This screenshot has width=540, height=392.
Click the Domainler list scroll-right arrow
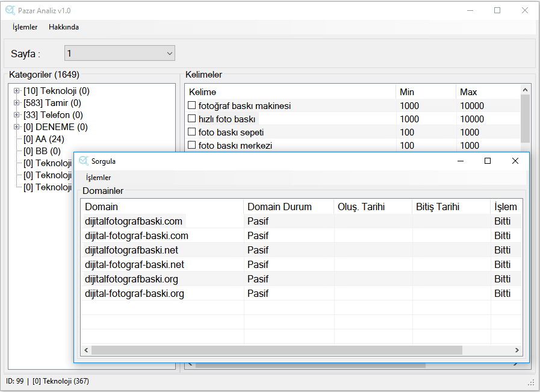pos(517,350)
